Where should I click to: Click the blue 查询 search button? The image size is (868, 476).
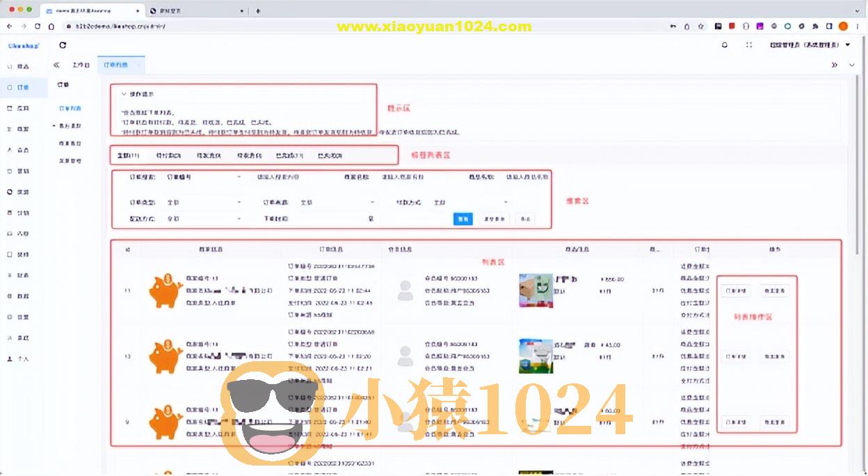pos(463,219)
